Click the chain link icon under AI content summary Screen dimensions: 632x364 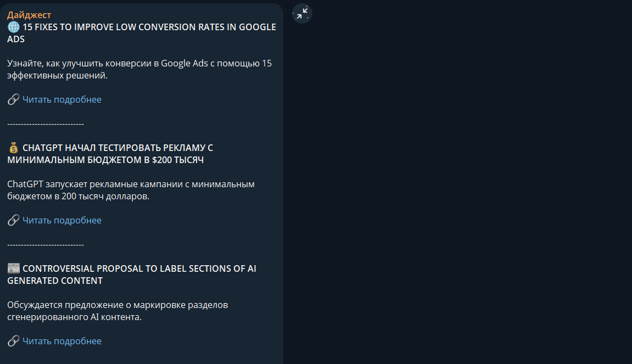pyautogui.click(x=14, y=341)
